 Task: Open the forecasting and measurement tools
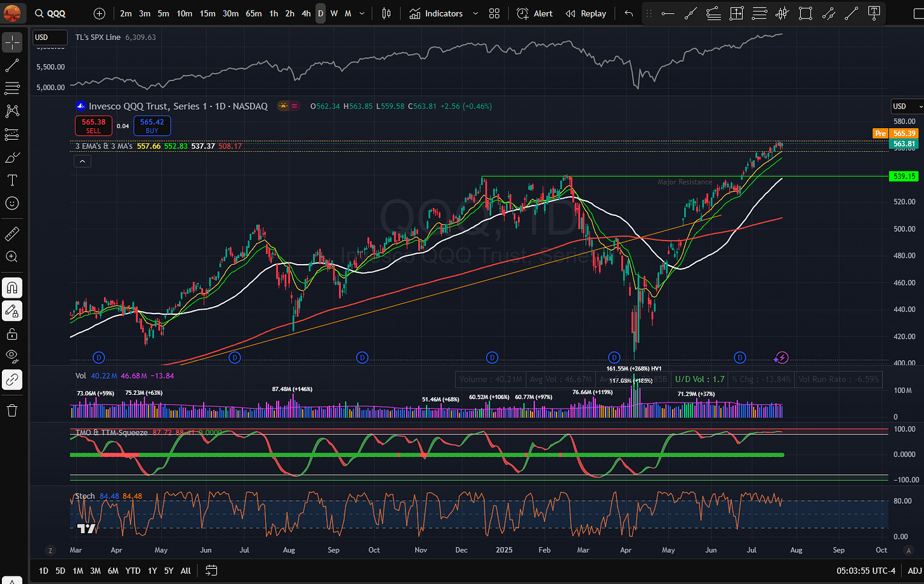(12, 134)
